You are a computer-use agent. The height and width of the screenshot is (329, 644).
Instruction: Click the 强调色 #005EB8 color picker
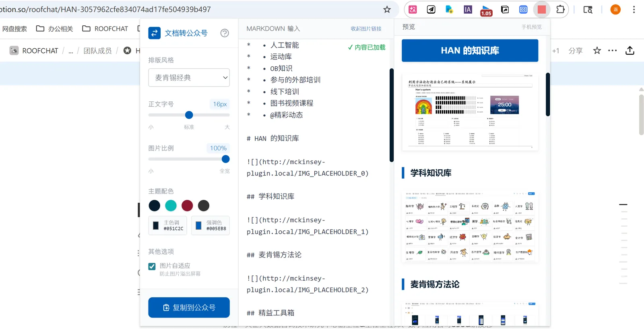click(211, 226)
